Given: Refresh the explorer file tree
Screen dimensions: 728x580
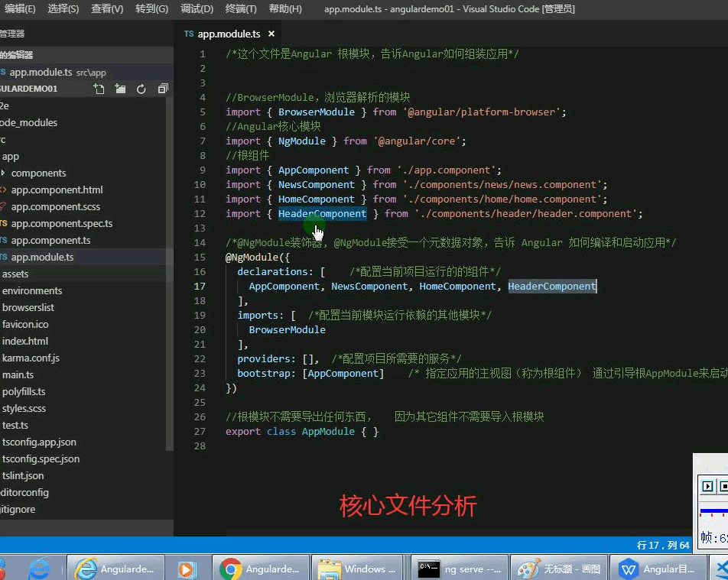Looking at the screenshot, I should coord(141,89).
